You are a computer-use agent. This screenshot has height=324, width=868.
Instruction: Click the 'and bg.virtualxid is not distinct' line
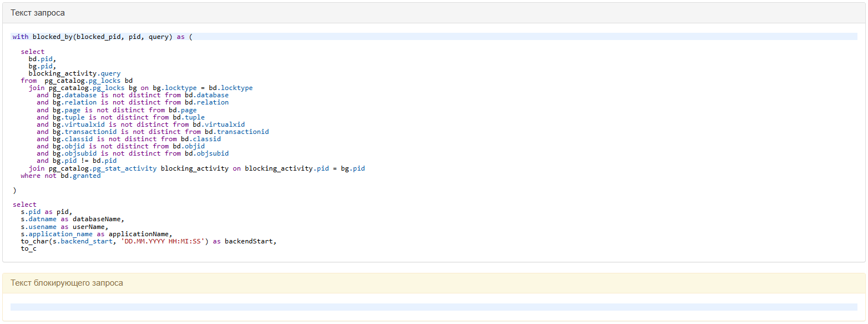point(140,124)
